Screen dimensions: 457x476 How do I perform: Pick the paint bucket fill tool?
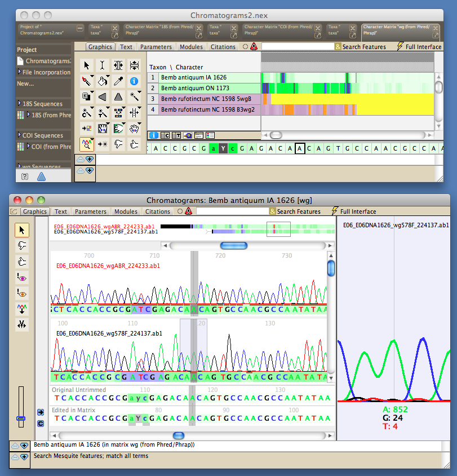102,81
